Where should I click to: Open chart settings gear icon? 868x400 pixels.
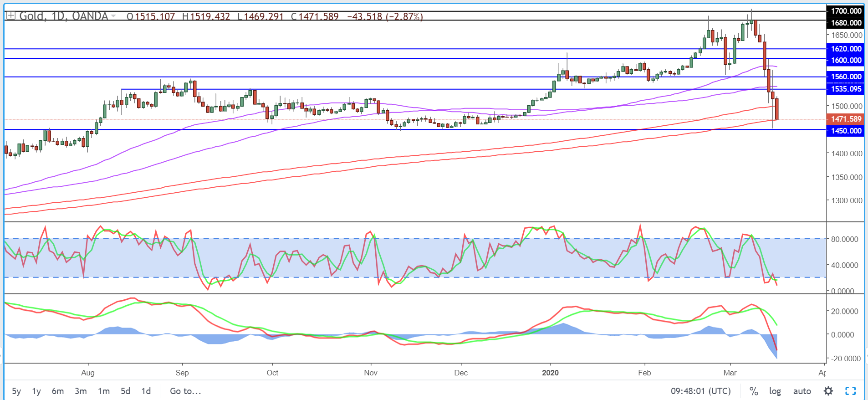point(828,391)
